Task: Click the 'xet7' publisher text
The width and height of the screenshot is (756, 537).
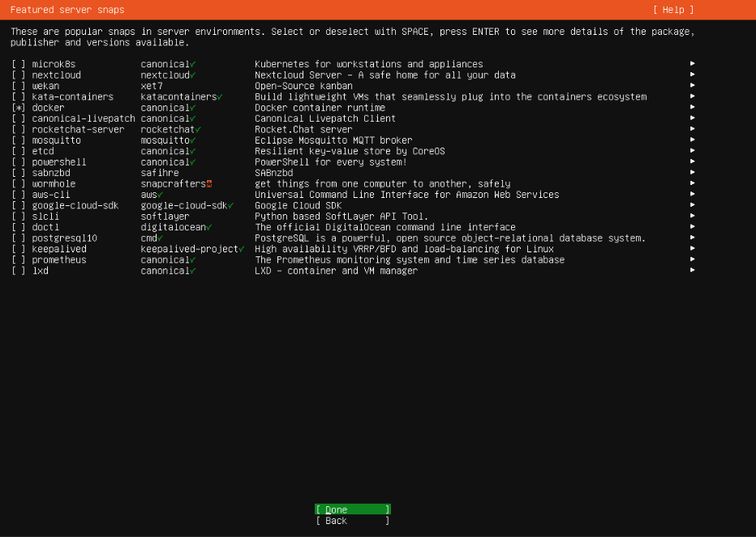Action: point(152,86)
